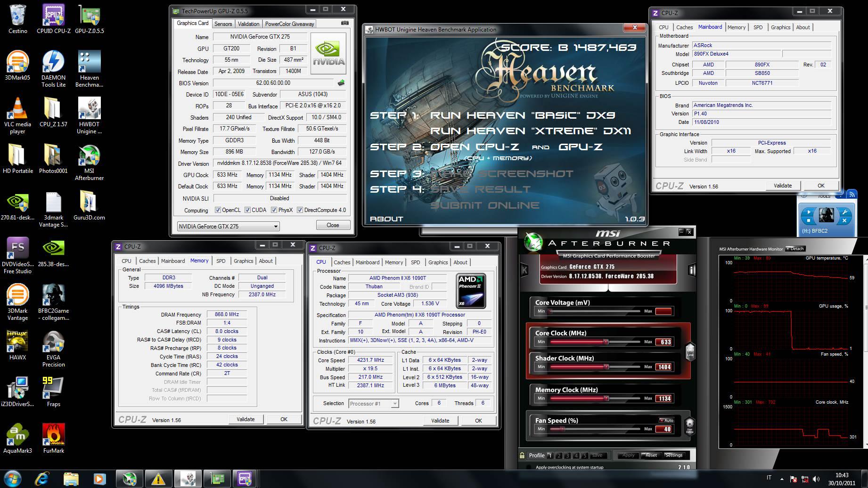Click the Windows Start orb
Image resolution: width=868 pixels, height=488 pixels.
point(12,479)
